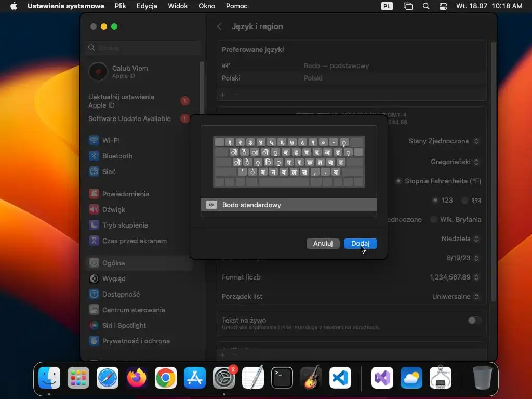Open the Pomoc menu

pos(237,6)
